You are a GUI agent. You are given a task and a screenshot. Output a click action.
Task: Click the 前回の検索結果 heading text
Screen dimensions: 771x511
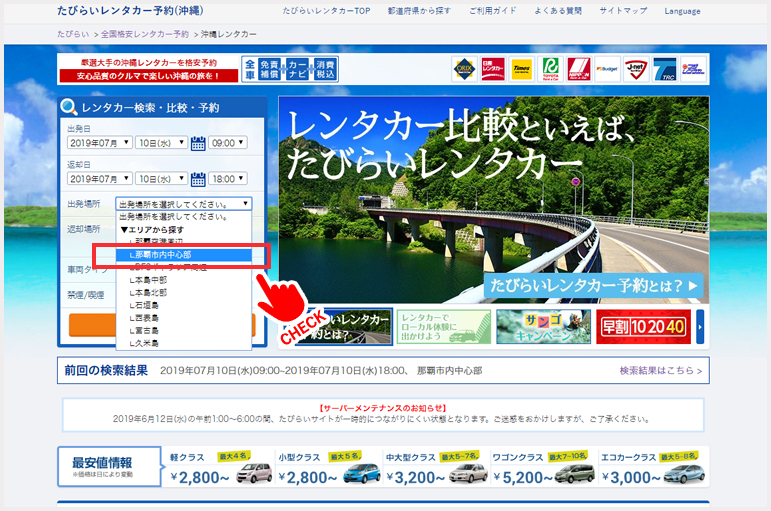[106, 370]
